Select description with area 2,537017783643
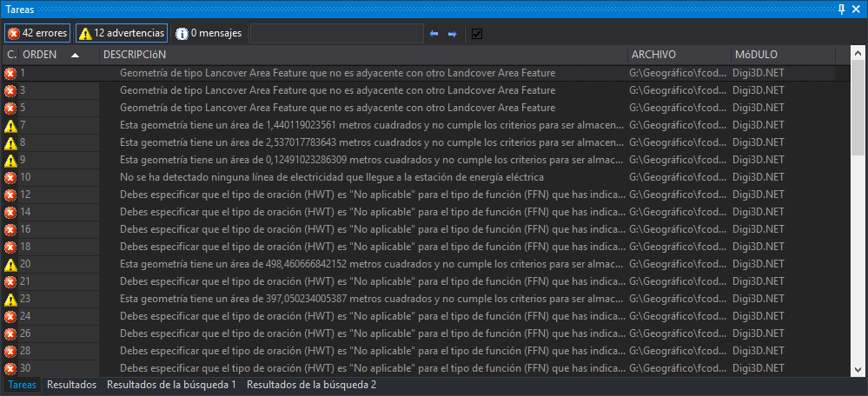868x396 pixels. [x=372, y=142]
